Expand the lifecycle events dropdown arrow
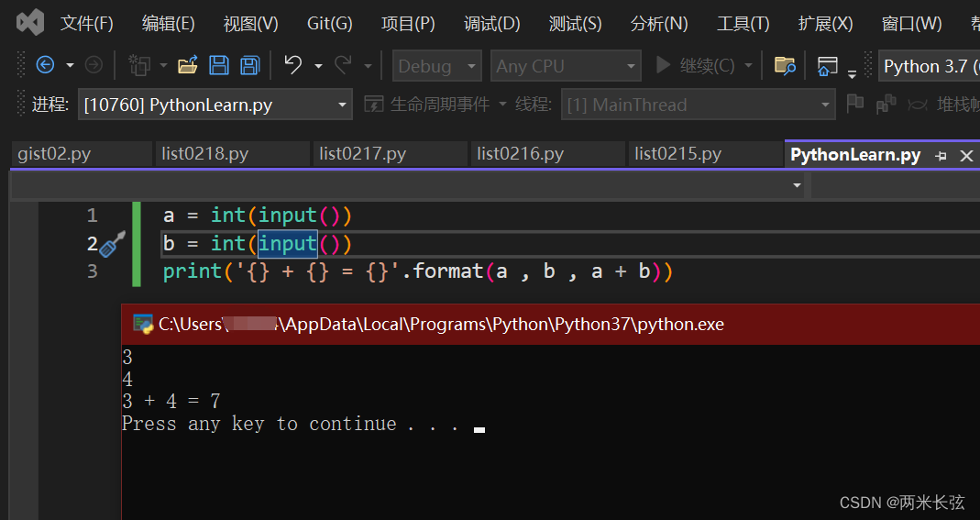Screen dimensions: 980x520 (x=502, y=104)
